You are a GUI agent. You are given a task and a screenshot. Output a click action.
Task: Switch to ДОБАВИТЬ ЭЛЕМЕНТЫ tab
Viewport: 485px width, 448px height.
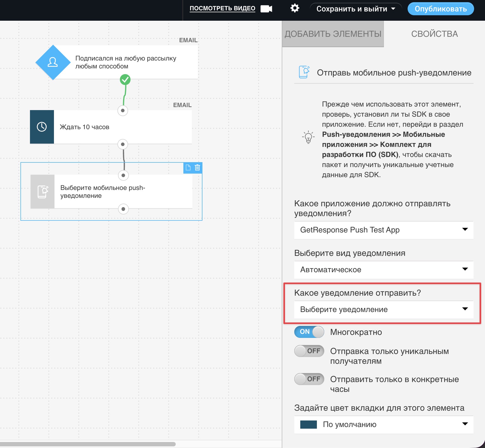333,34
